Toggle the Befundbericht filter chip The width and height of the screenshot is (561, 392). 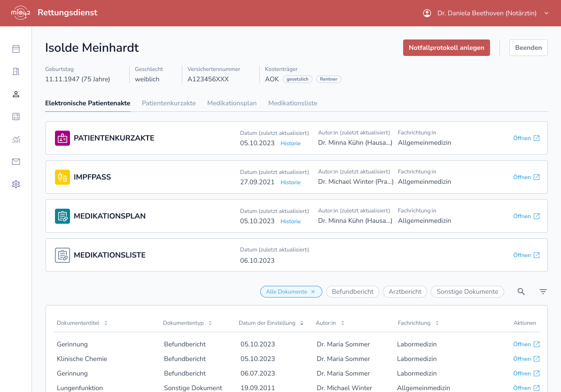[352, 291]
